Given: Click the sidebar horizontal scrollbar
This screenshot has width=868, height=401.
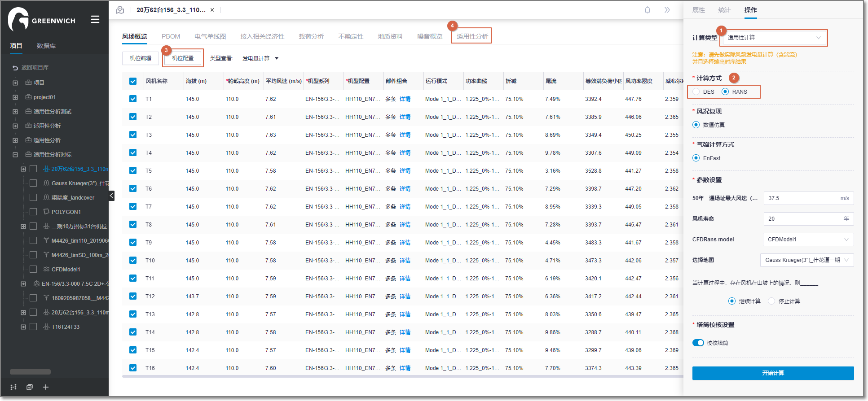Looking at the screenshot, I should 30,372.
